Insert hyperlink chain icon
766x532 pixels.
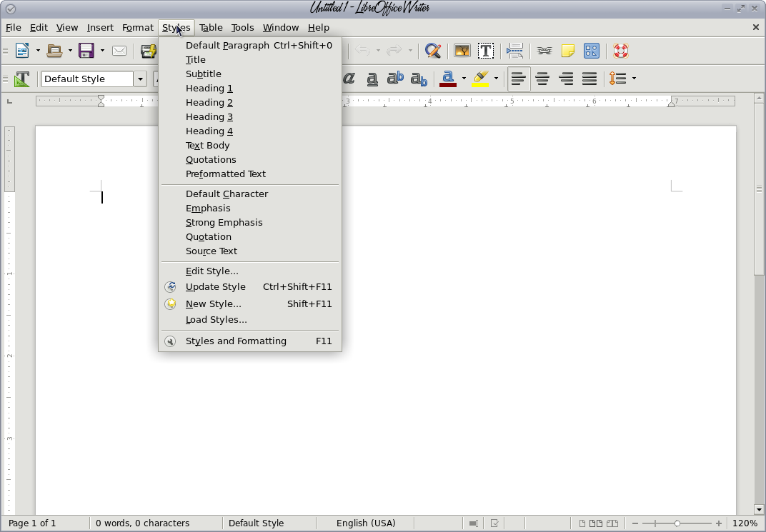544,51
